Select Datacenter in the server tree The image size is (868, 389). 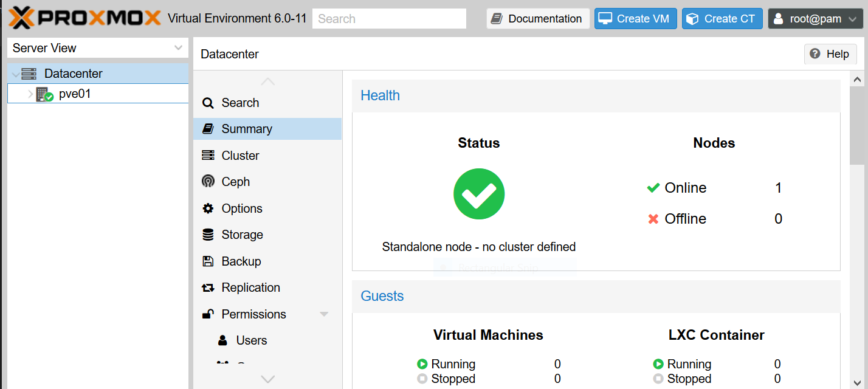pyautogui.click(x=98, y=74)
